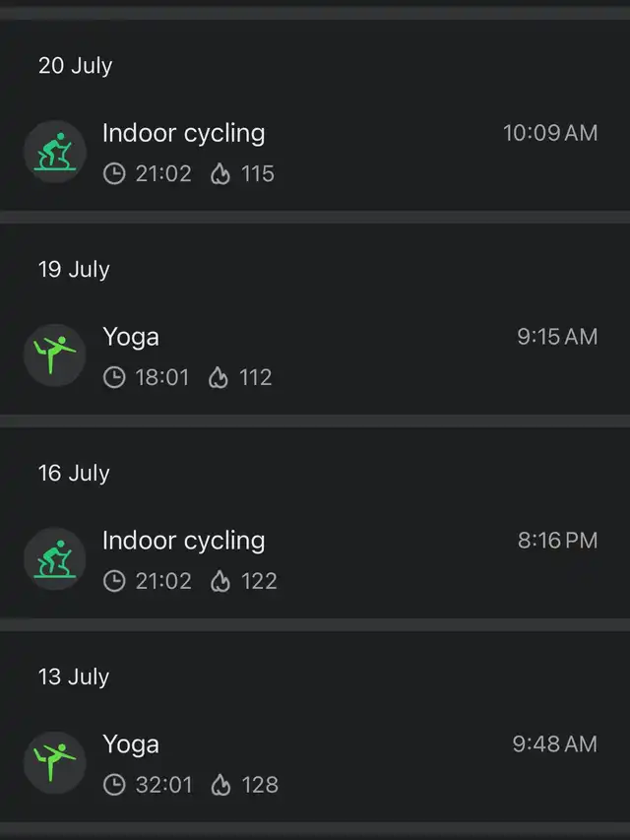Tap the 9:48 AM start time
630x840 pixels.
point(555,743)
